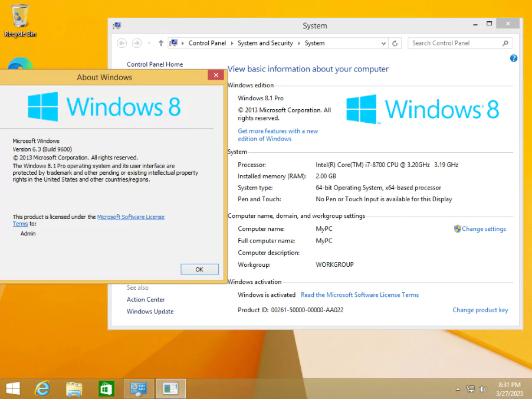Show hidden tray icons arrow

(x=458, y=389)
